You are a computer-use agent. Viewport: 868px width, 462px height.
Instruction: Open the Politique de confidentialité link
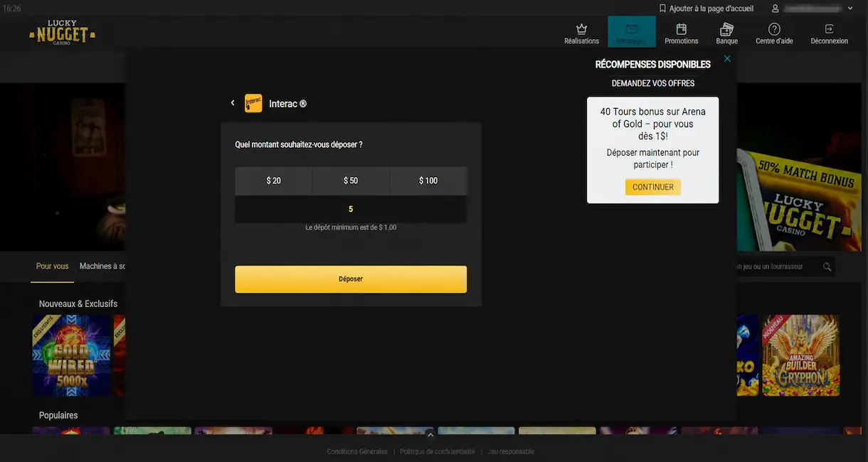click(438, 451)
